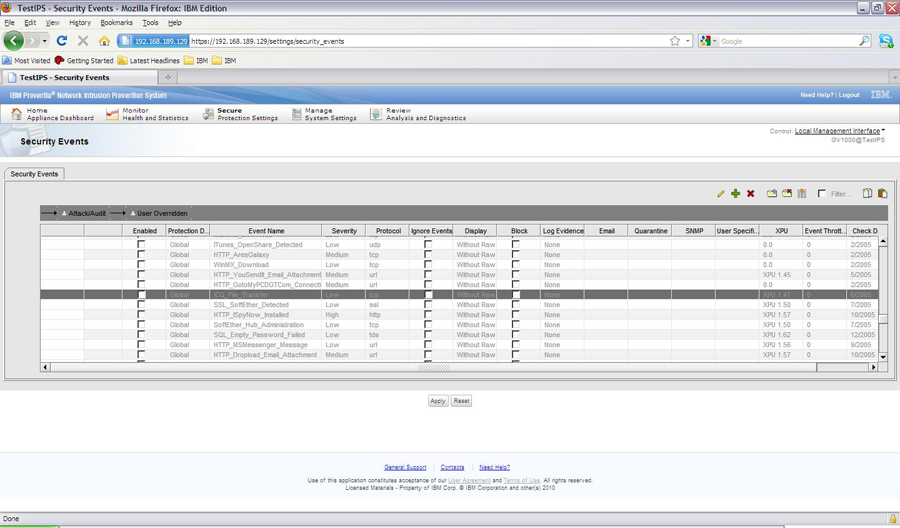Toggle Ignore Events for SSL_SoftEther_Detected
This screenshot has width=900, height=528.
pos(428,305)
